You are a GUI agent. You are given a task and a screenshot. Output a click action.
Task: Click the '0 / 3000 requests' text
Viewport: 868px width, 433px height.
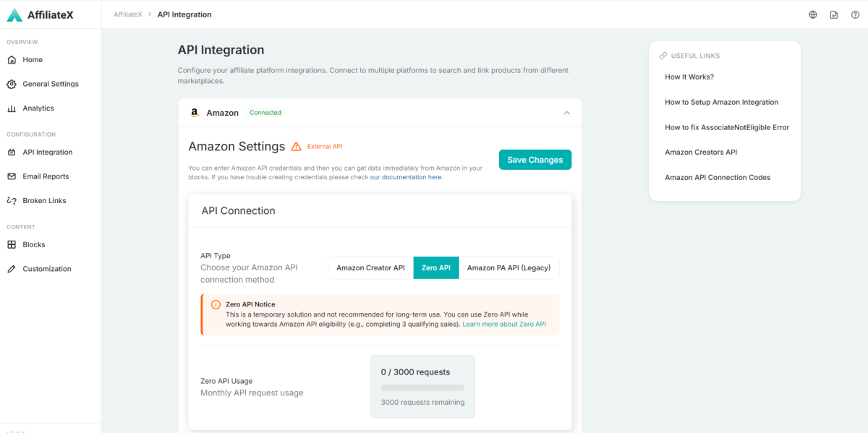[416, 372]
